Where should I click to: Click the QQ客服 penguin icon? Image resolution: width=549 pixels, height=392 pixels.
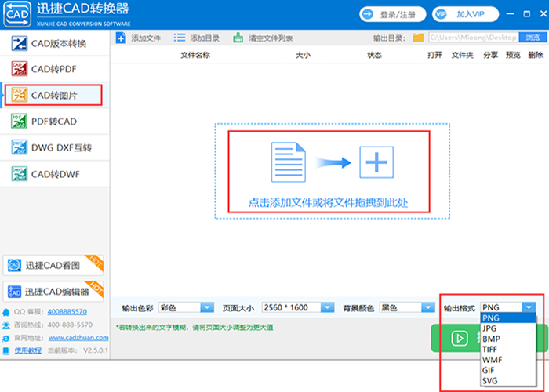click(6, 312)
